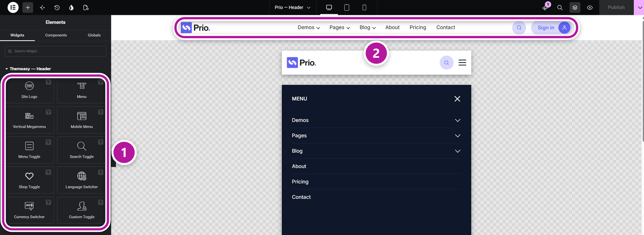Open the notifications icon with badge 9

click(545, 7)
